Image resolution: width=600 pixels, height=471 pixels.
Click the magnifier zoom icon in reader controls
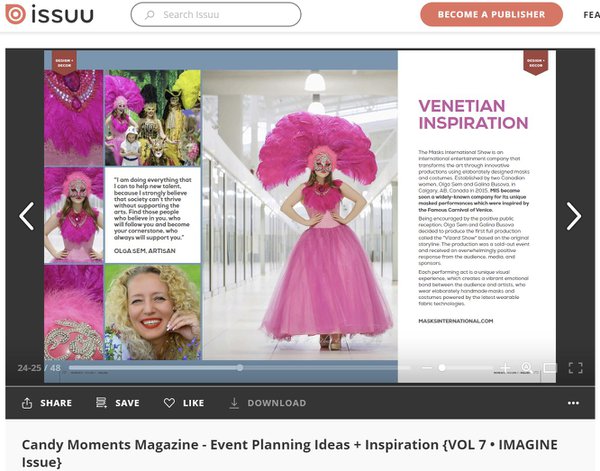tap(527, 368)
